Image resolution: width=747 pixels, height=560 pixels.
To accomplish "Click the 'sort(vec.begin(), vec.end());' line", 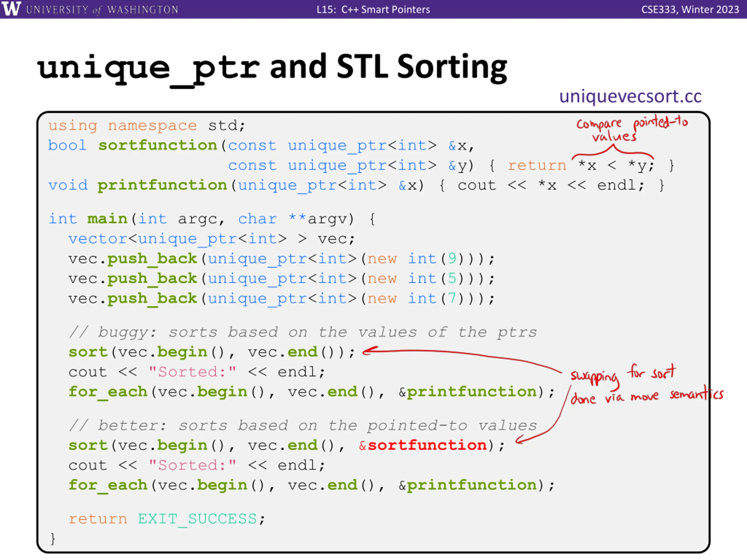I will point(212,352).
